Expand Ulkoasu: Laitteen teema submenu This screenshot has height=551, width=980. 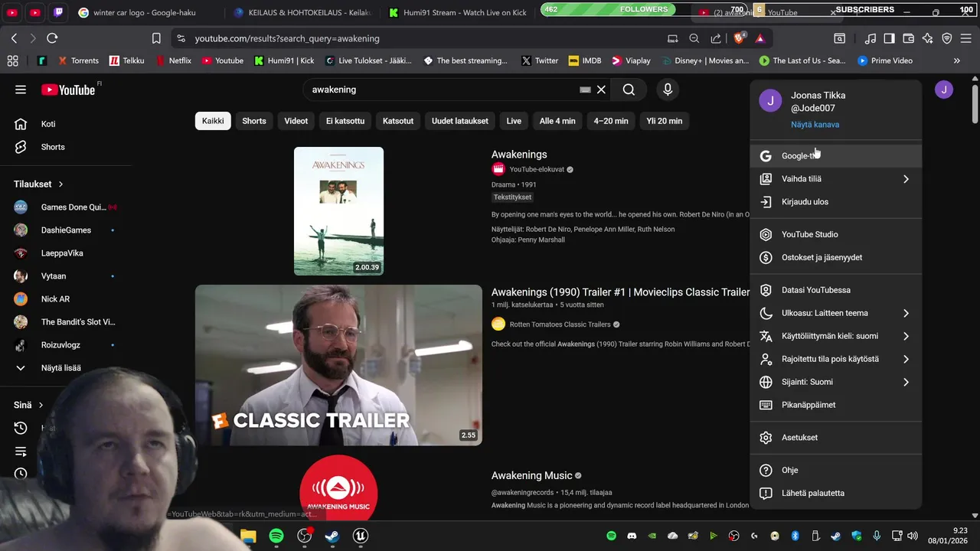coord(836,313)
